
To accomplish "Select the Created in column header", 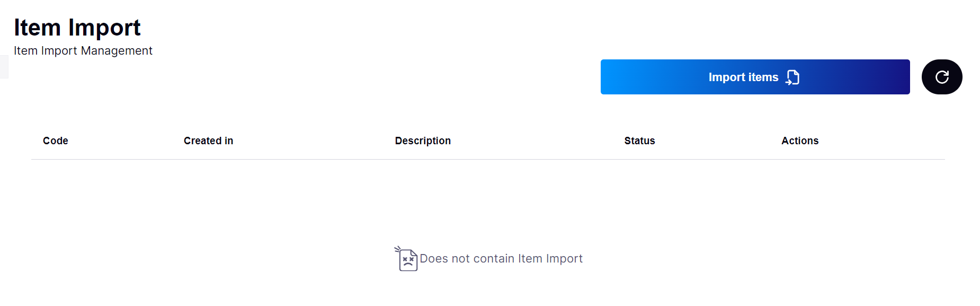I will pyautogui.click(x=208, y=141).
